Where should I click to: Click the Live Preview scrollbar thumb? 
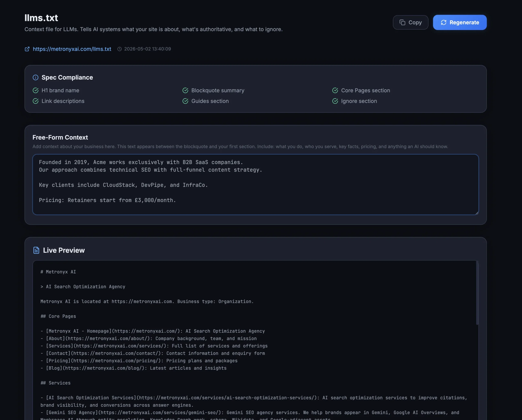tap(477, 293)
